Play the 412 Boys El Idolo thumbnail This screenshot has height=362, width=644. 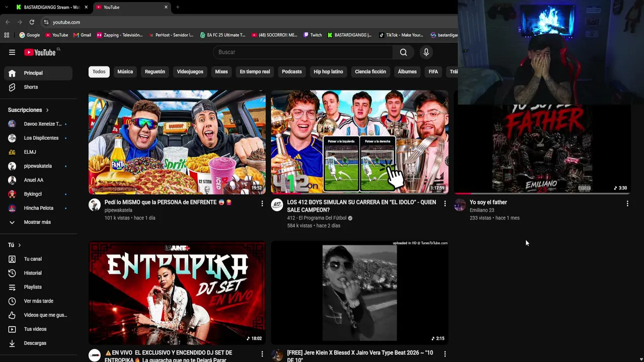click(x=360, y=142)
